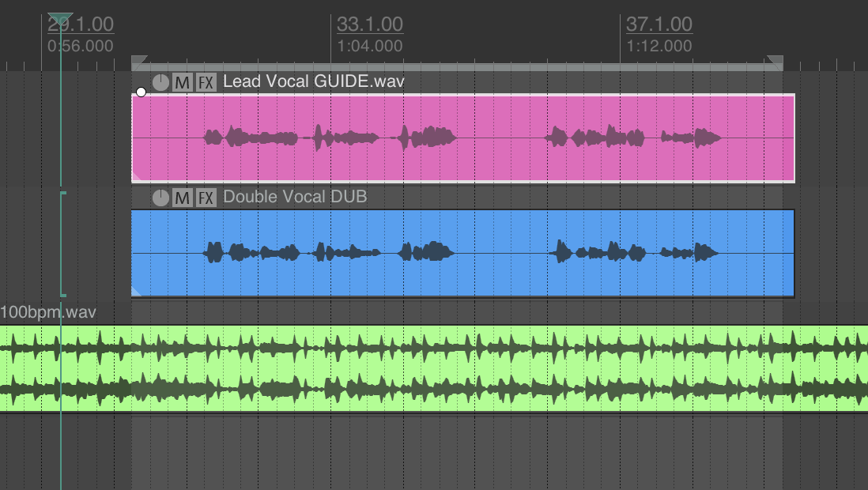Click the time selection end handle
The height and width of the screenshot is (490, 868).
pos(776,62)
